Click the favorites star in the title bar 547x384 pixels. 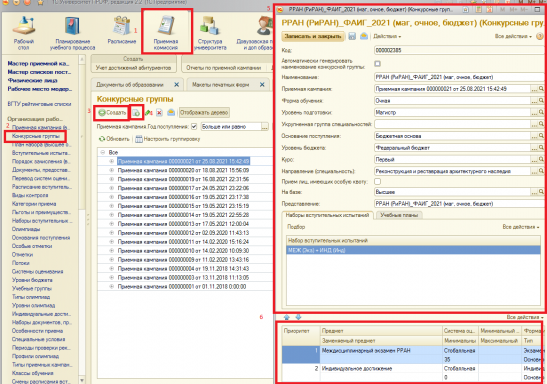point(40,2)
